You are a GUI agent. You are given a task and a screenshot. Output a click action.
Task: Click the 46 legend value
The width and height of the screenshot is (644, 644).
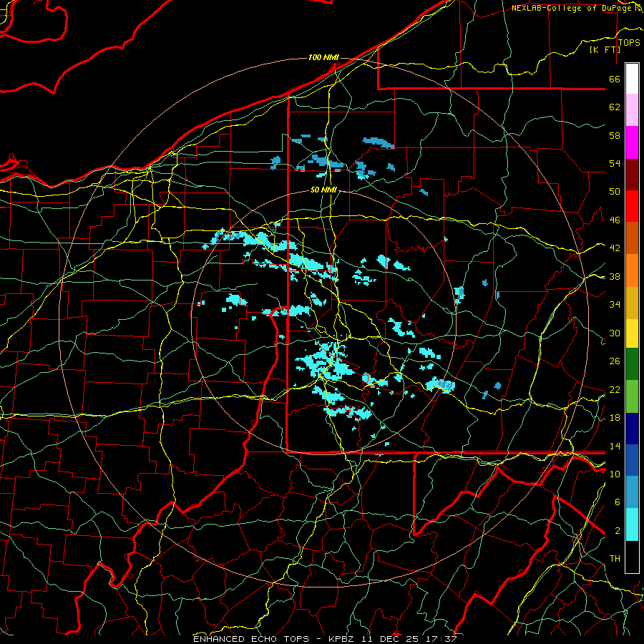tap(615, 220)
